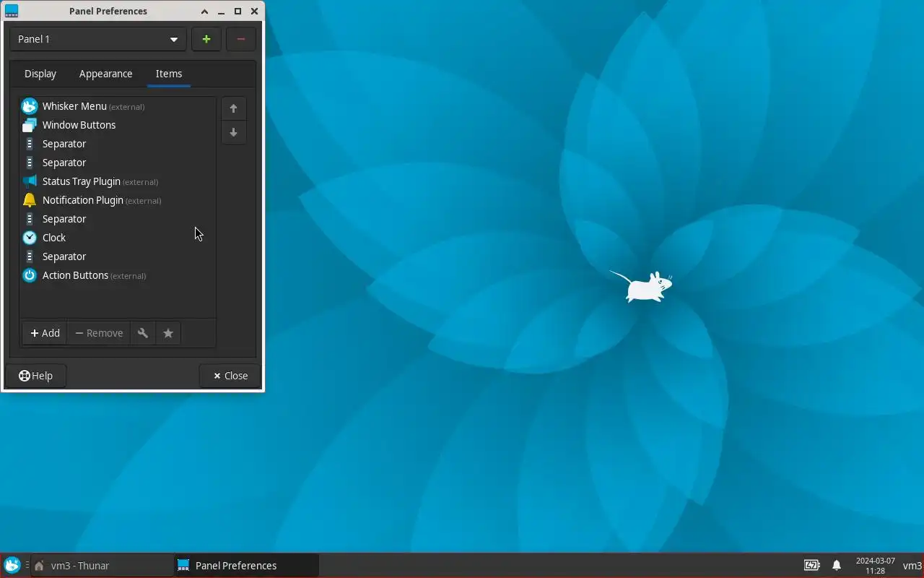Click the Close button at dialog bottom
The image size is (924, 578).
coord(230,376)
